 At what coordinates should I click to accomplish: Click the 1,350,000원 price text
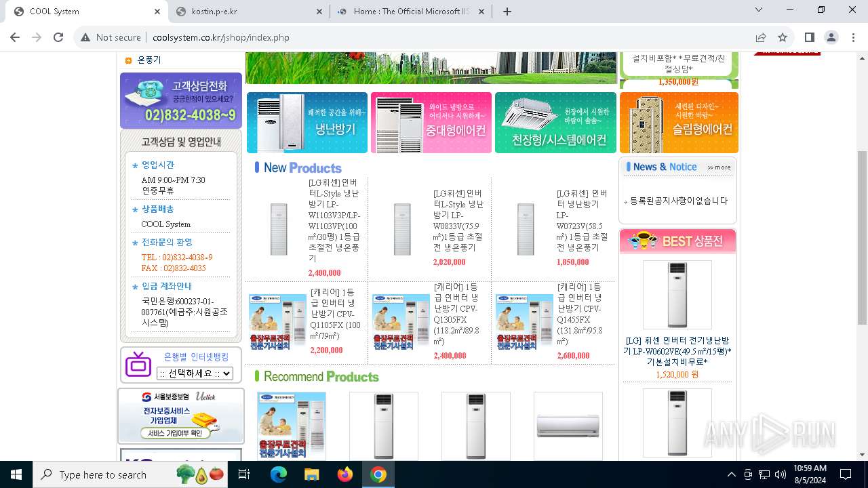[x=678, y=82]
